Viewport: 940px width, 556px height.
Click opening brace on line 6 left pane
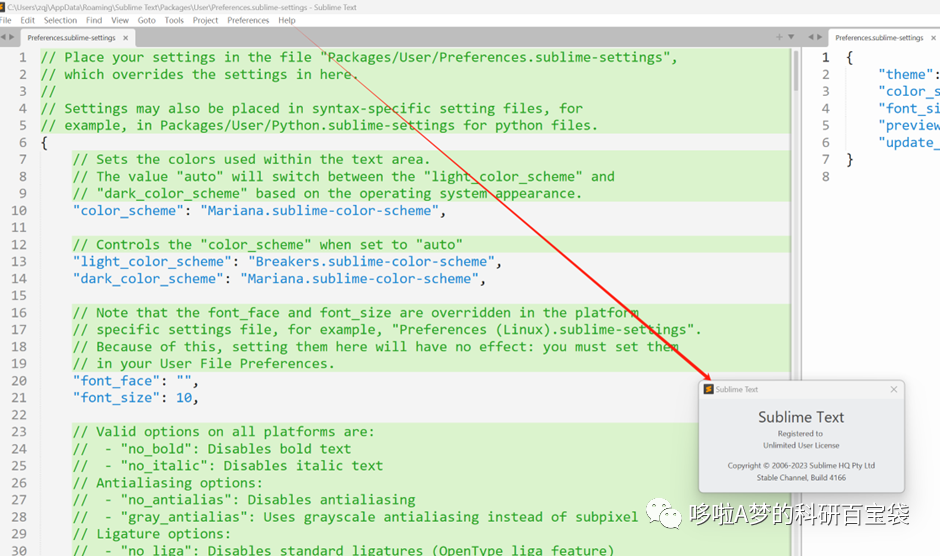pos(44,143)
